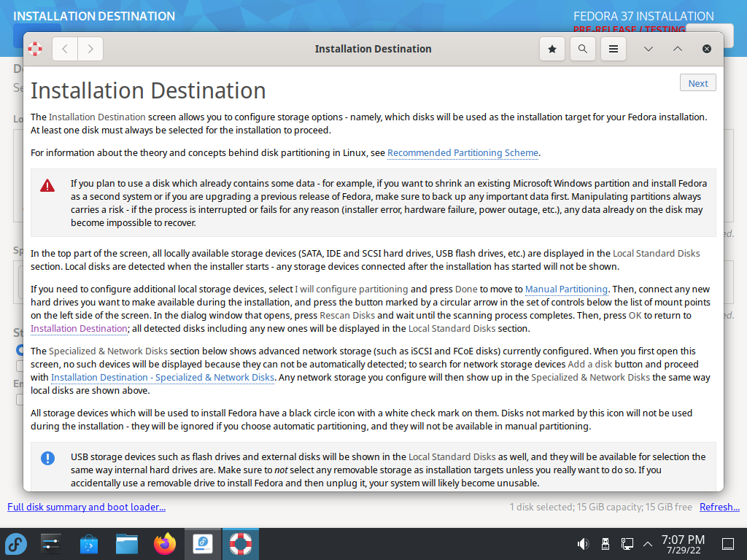747x560 pixels.
Task: Go back in help viewer
Action: click(65, 49)
